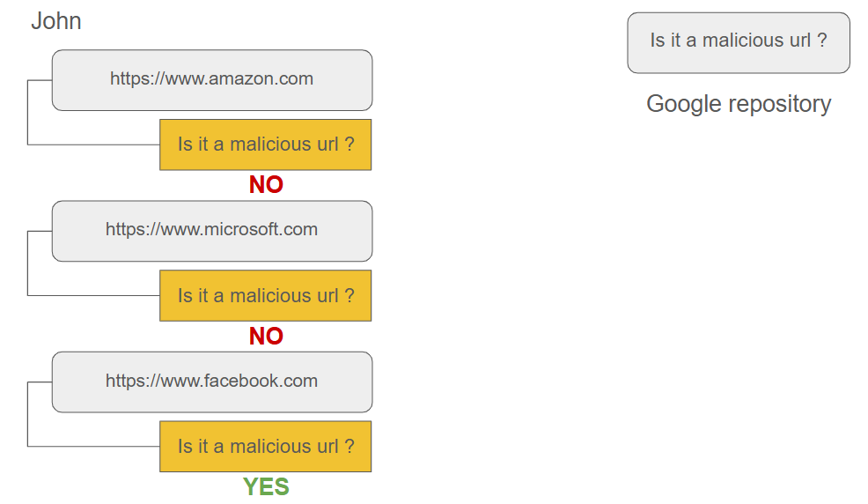868x504 pixels.
Task: Click short connector stub touching facebook box
Action: coord(40,382)
